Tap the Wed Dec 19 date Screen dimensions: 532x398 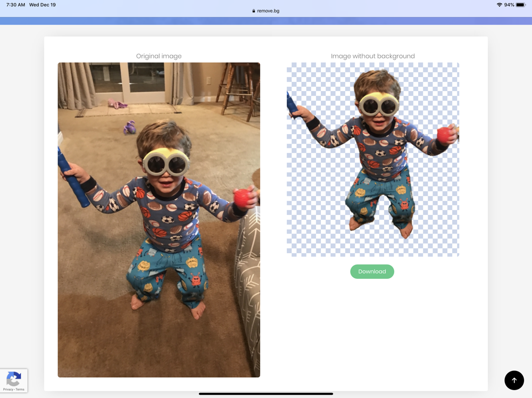[x=43, y=5]
